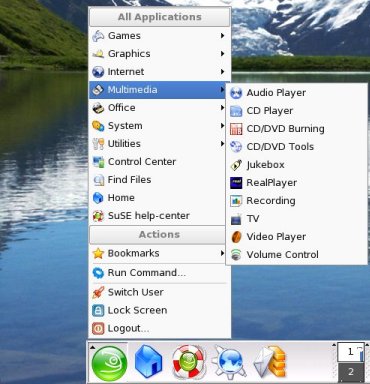Click the Utilities tools icon

tap(98, 144)
